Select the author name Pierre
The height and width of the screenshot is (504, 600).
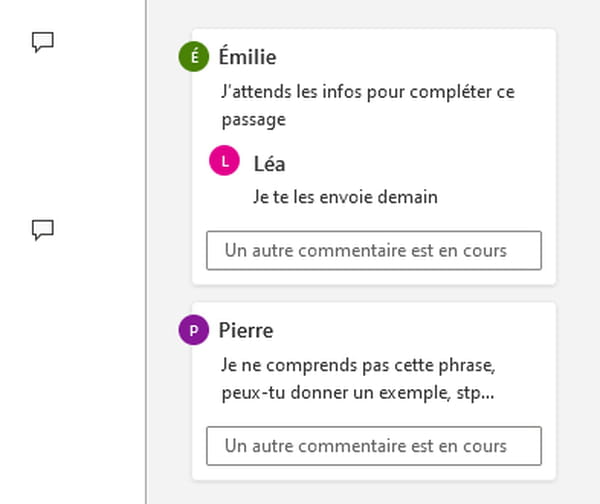tap(246, 330)
